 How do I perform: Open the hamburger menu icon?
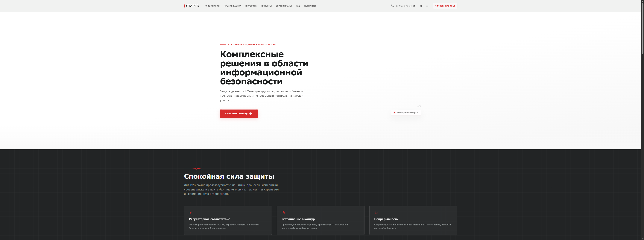tap(427, 6)
